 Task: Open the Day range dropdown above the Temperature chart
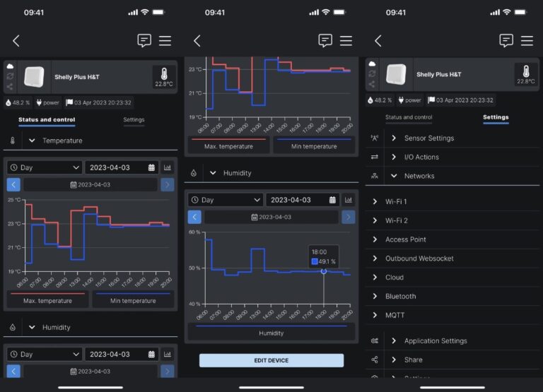(45, 167)
